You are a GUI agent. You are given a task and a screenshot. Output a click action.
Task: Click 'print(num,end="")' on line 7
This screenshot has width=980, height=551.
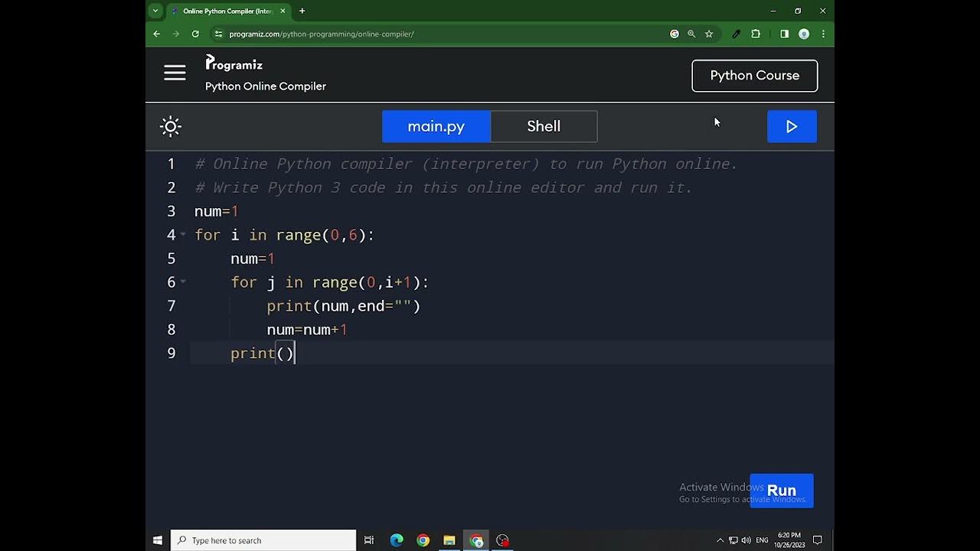tap(344, 306)
